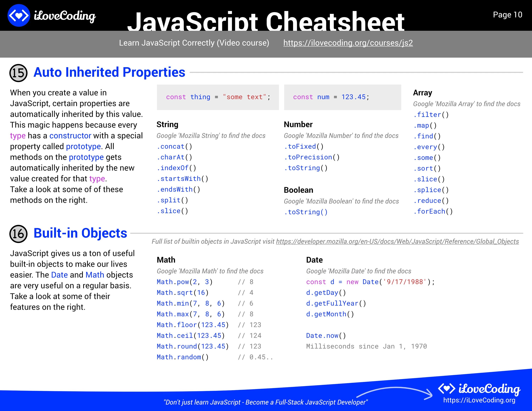Click the Math.floor(123.45) line

coord(192,325)
